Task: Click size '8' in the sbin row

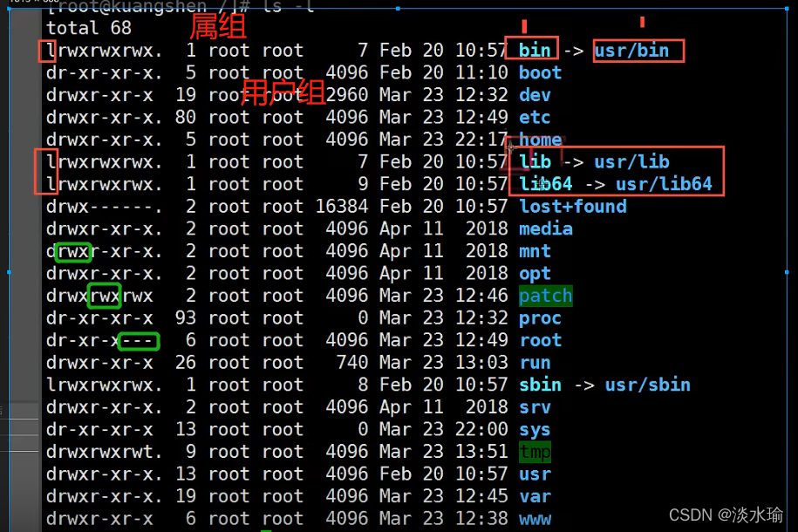Action: [363, 385]
